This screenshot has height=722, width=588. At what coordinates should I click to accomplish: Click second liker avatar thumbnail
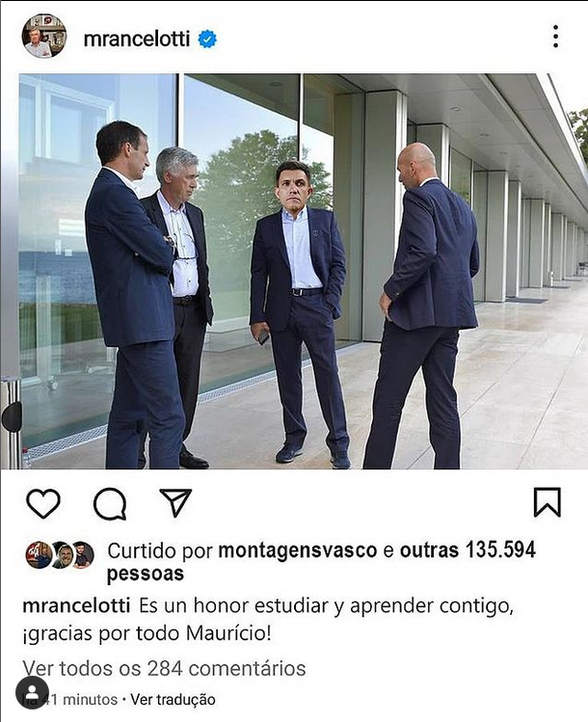(x=62, y=555)
